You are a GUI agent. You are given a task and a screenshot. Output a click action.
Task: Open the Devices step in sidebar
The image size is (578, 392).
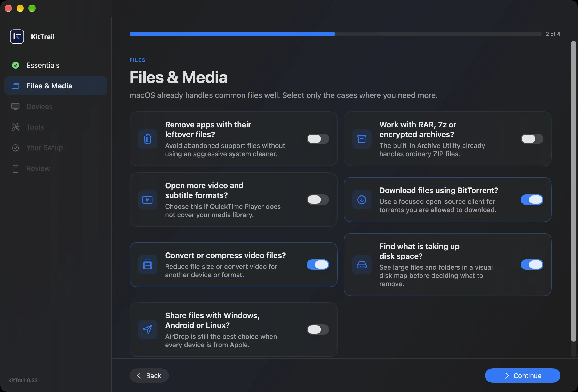point(56,107)
